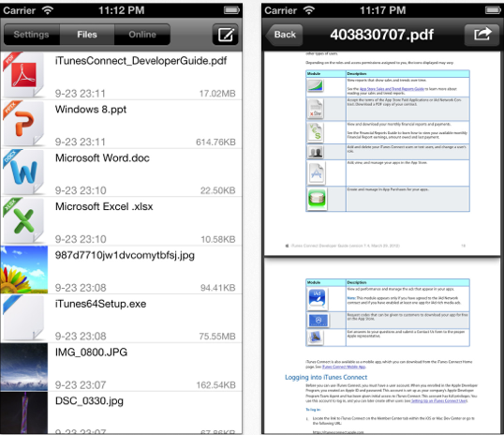Tap the 17.02MB file size
The image size is (504, 435).
[x=217, y=94]
